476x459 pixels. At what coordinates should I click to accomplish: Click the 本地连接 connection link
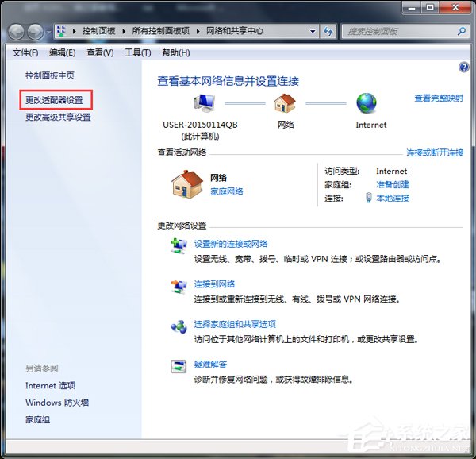(392, 198)
